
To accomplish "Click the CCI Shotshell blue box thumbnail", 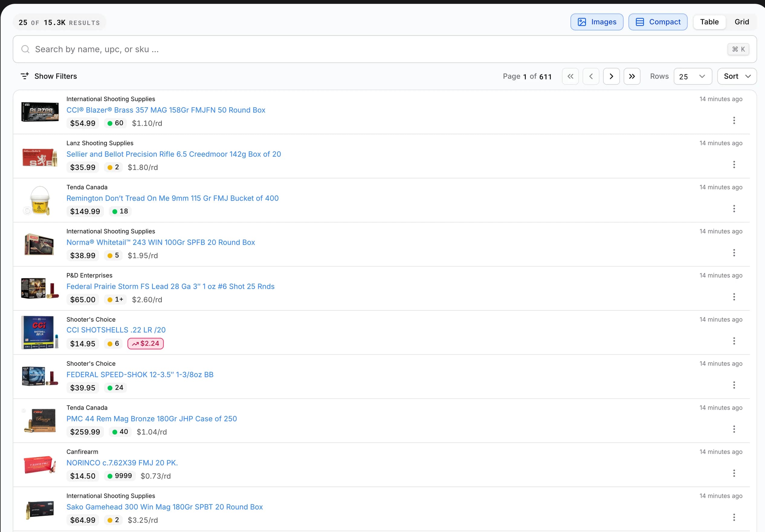I will (x=40, y=332).
